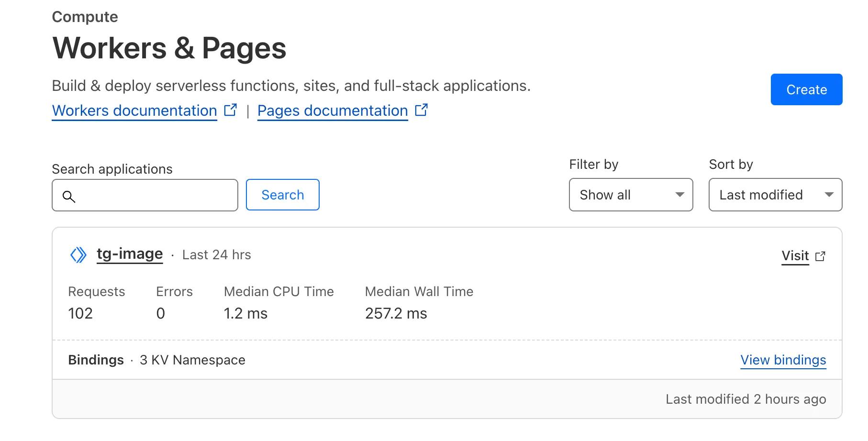Viewport: 868px width, 441px height.
Task: Click the external-link icon beside Visit
Action: click(x=820, y=256)
